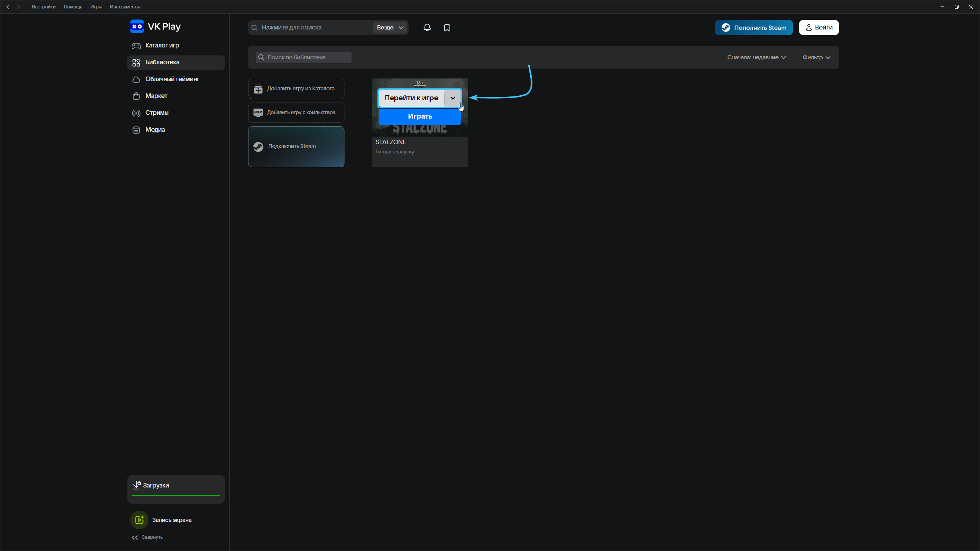Focus the Поиск по библиотеке field
Viewport: 980px width, 551px height.
point(304,57)
